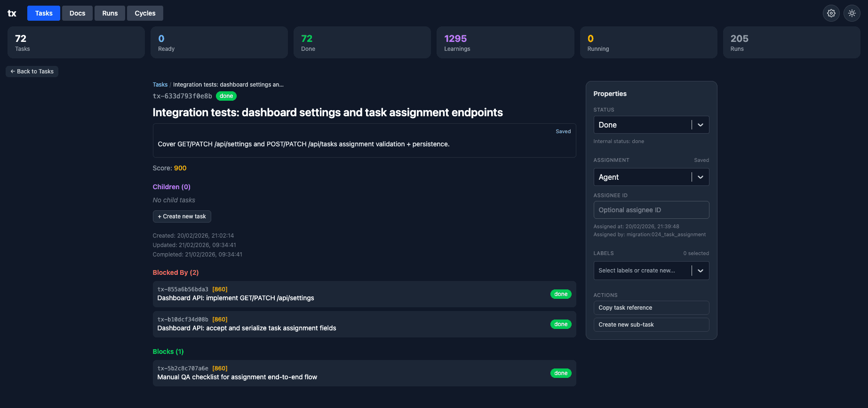Screen dimensions: 868x408
Task: Click the 0 Ready stat card
Action: 219,42
